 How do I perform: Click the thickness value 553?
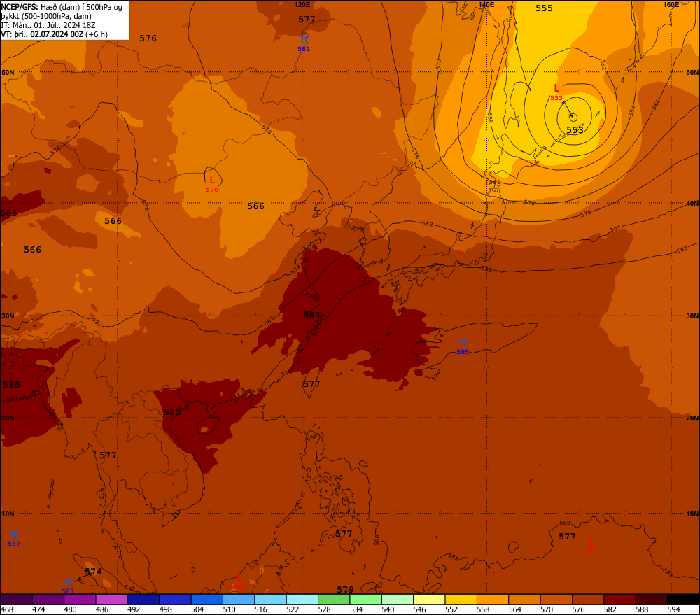(575, 130)
